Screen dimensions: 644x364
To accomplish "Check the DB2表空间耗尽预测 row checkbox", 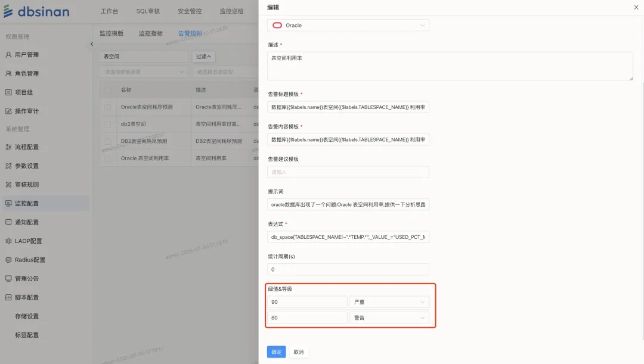I will point(107,141).
